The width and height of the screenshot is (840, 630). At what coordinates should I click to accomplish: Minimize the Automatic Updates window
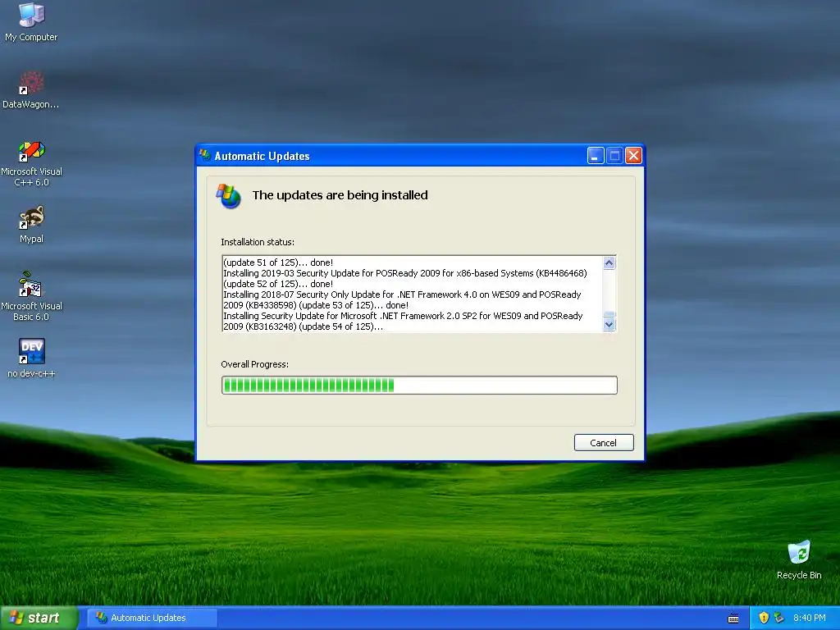pos(596,155)
